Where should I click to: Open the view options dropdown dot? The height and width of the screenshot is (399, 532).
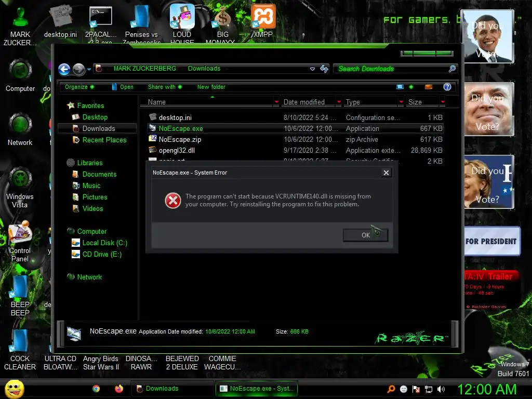(x=411, y=87)
